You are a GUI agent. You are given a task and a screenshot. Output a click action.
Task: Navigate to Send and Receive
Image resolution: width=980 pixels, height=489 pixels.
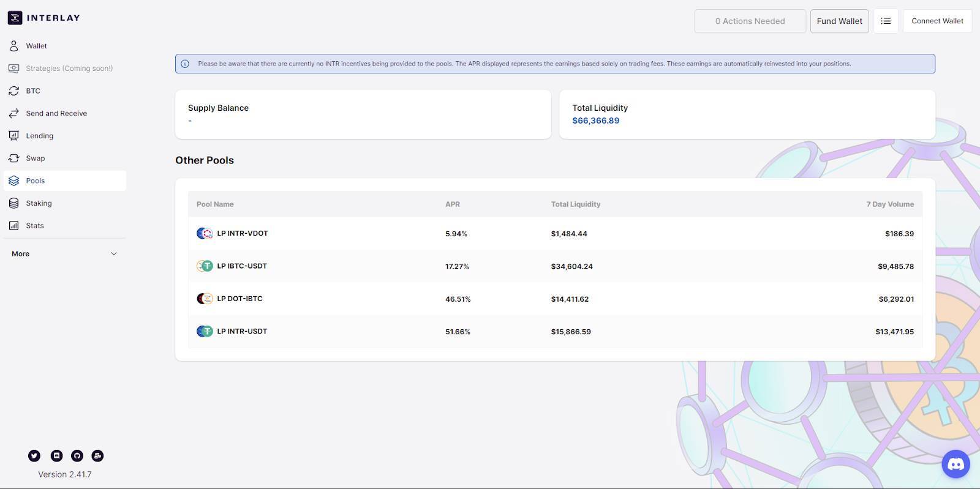click(x=65, y=113)
